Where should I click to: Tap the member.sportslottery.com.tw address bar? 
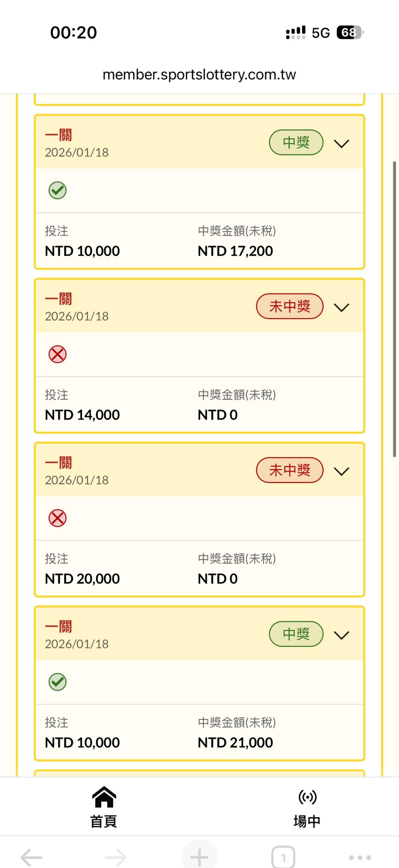click(x=199, y=75)
